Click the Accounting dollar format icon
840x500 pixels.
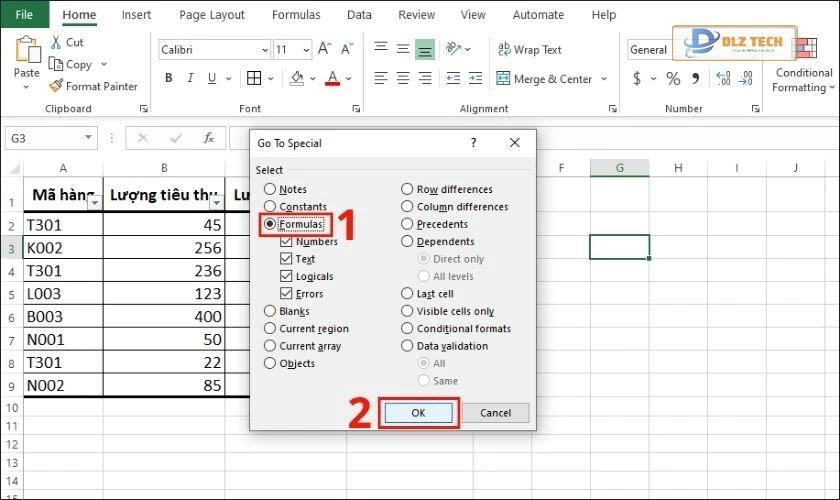636,79
